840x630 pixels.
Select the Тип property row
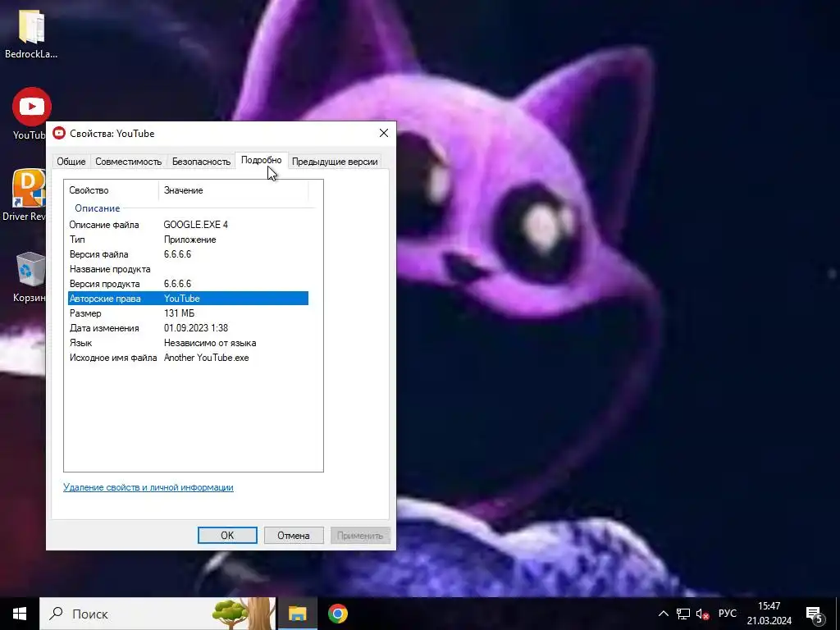pyautogui.click(x=189, y=240)
